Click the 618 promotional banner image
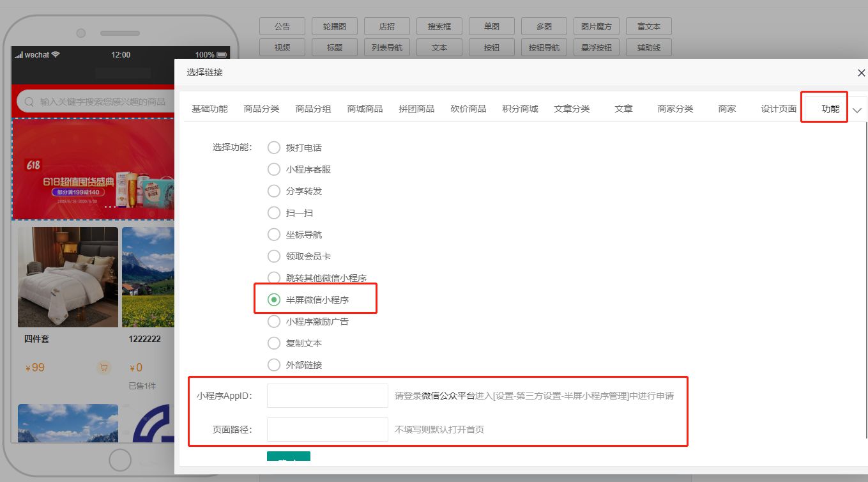Image resolution: width=868 pixels, height=482 pixels. tap(93, 169)
